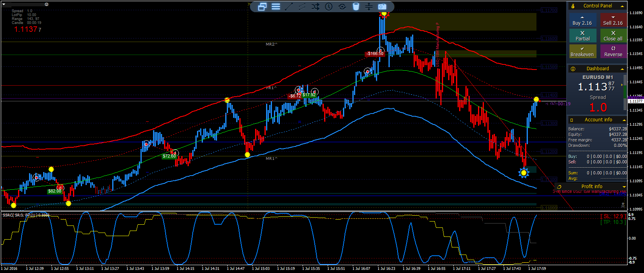
Task: Click the SSRC indicator title label
Action: [26, 215]
